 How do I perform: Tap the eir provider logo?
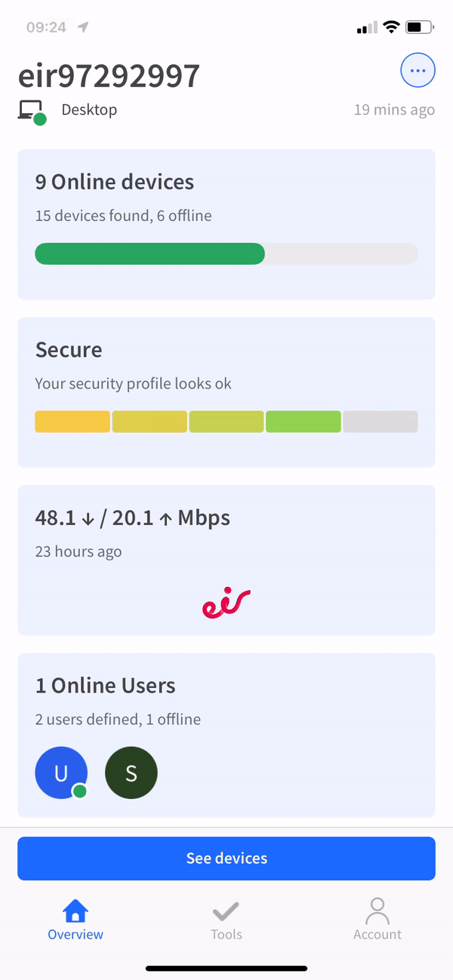pos(226,603)
